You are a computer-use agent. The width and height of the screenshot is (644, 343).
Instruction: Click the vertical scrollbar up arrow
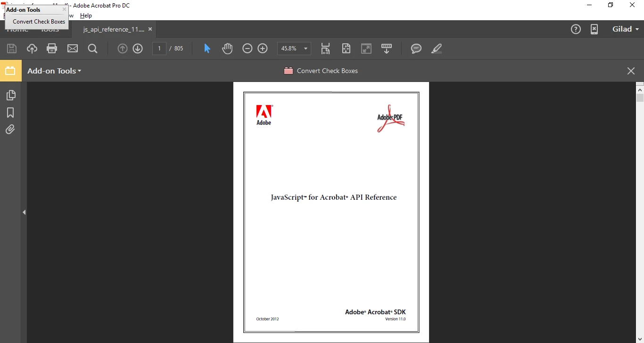point(640,90)
